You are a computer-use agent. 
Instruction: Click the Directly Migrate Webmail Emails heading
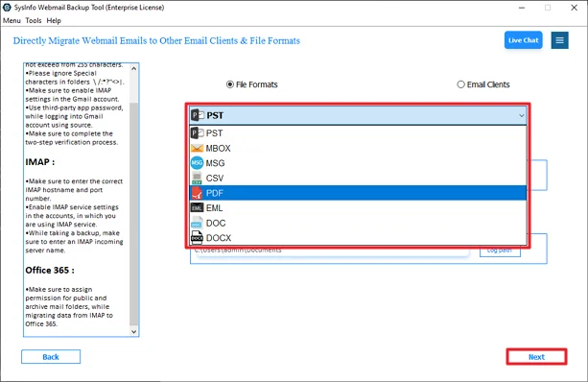(x=156, y=40)
